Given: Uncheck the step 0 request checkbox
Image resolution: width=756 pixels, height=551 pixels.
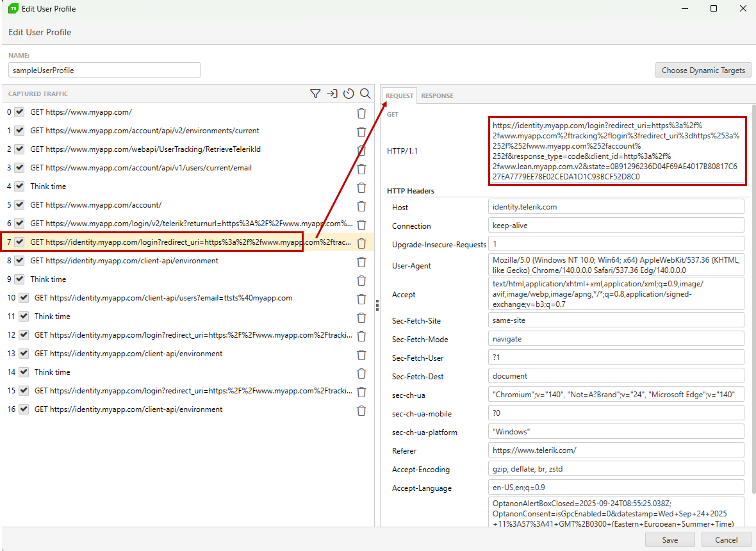Looking at the screenshot, I should coord(19,111).
